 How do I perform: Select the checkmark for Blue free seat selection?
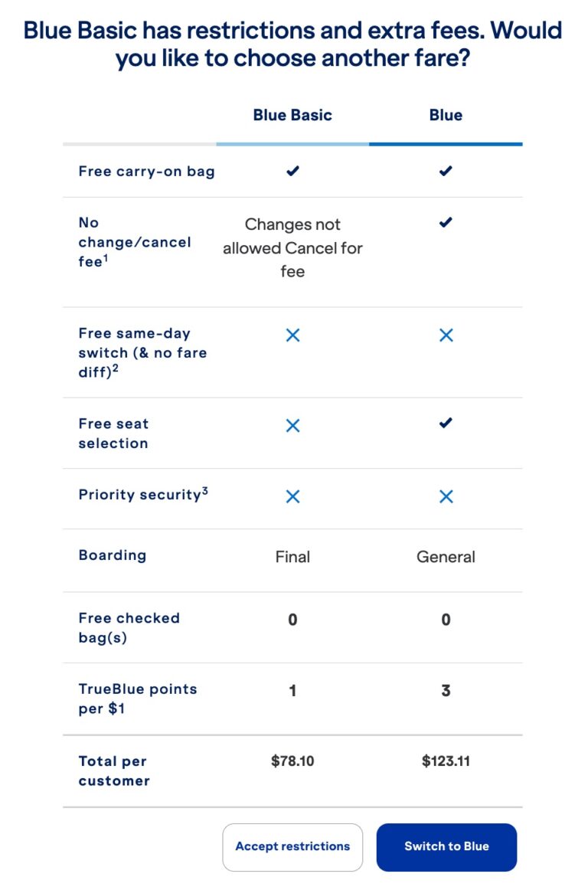click(x=446, y=424)
